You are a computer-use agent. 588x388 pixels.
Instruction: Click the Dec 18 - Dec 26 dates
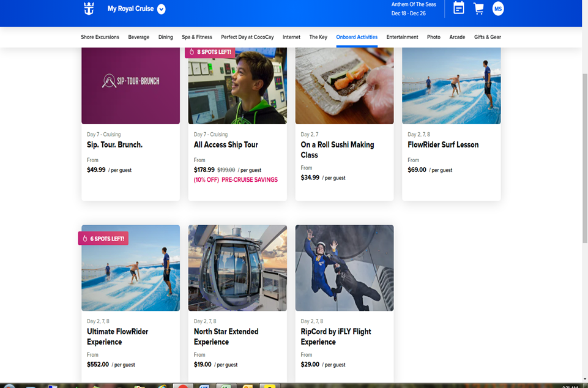pos(408,13)
